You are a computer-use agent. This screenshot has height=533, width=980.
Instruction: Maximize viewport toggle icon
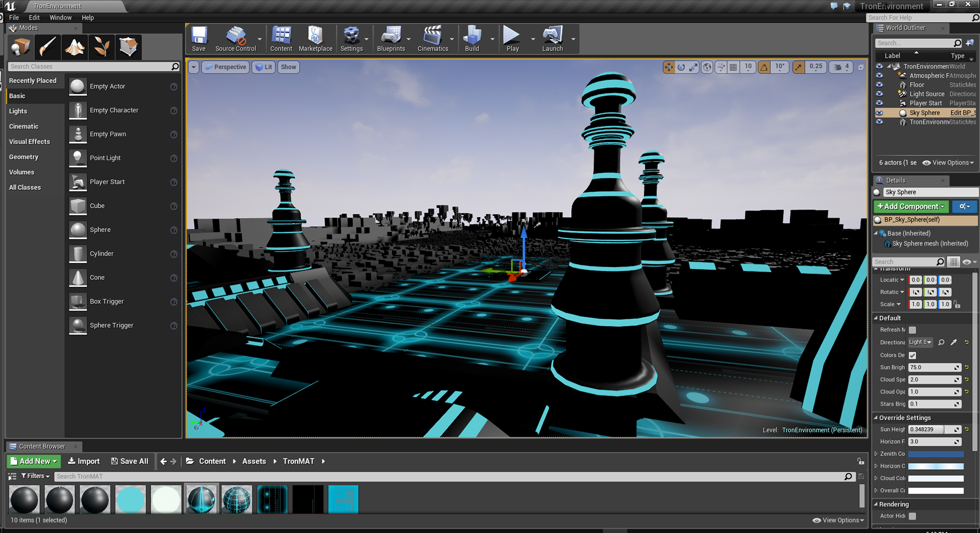pos(861,67)
